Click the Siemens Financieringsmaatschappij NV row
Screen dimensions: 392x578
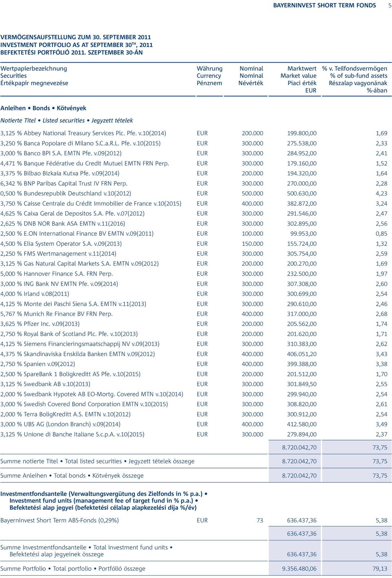point(194,344)
